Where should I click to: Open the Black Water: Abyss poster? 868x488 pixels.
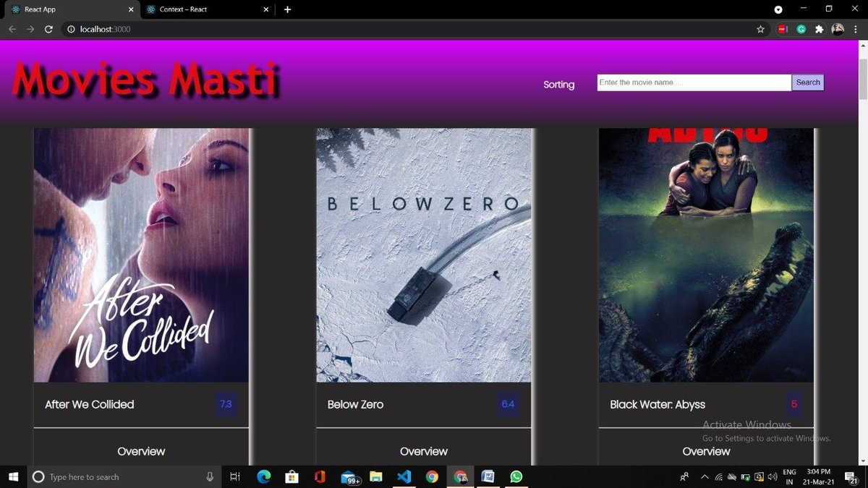coord(707,255)
